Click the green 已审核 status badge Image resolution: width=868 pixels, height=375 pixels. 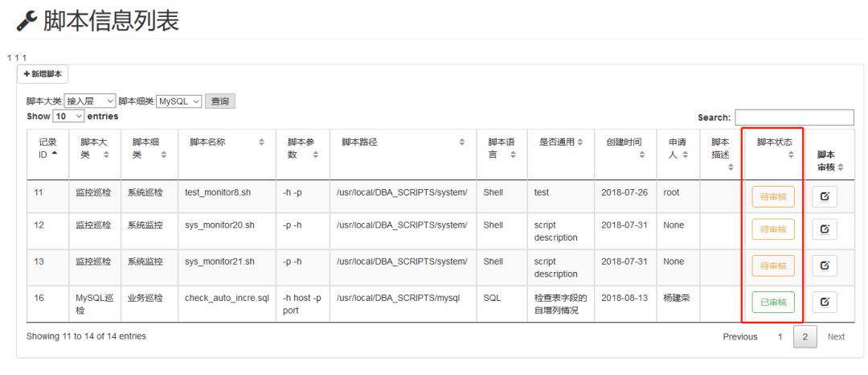(x=772, y=303)
